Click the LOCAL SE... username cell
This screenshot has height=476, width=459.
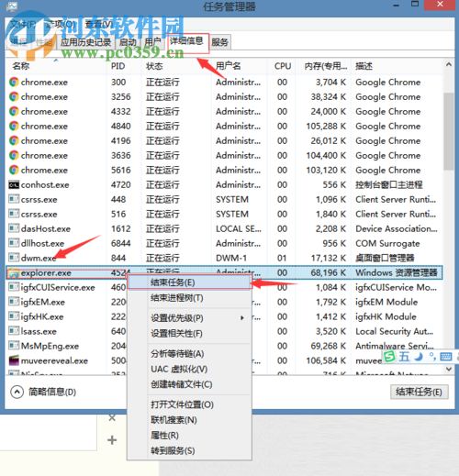coord(239,228)
